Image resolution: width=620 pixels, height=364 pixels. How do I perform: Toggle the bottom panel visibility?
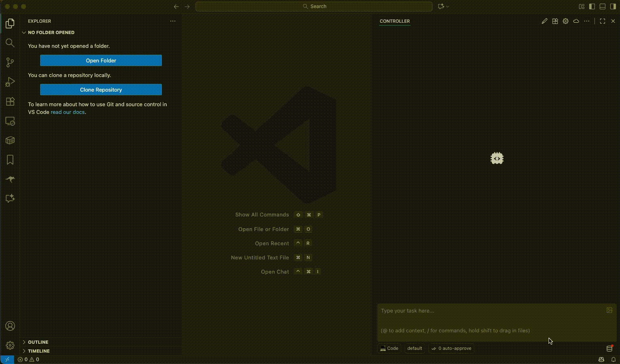tap(603, 6)
